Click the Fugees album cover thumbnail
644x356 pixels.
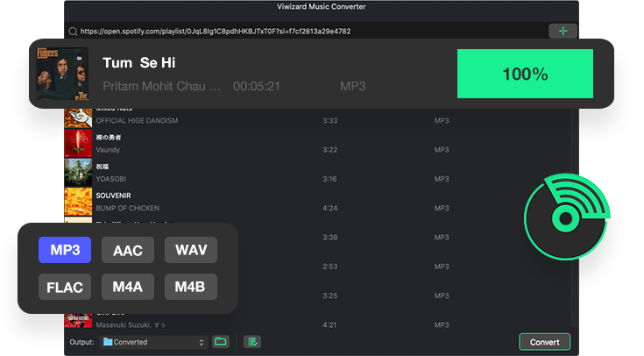tap(62, 74)
